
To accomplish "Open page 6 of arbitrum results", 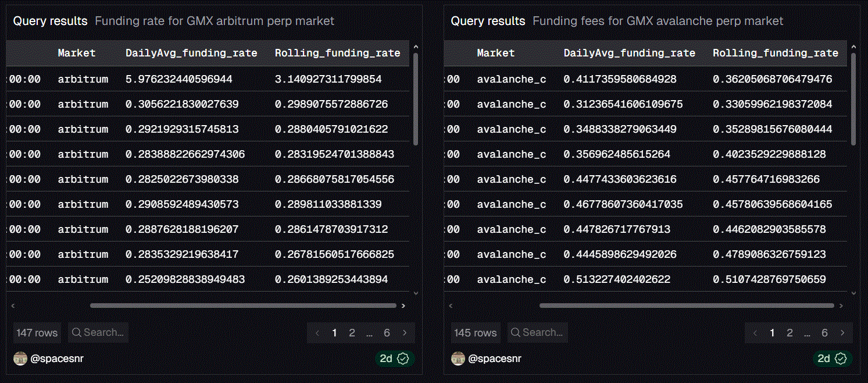I will [x=387, y=333].
